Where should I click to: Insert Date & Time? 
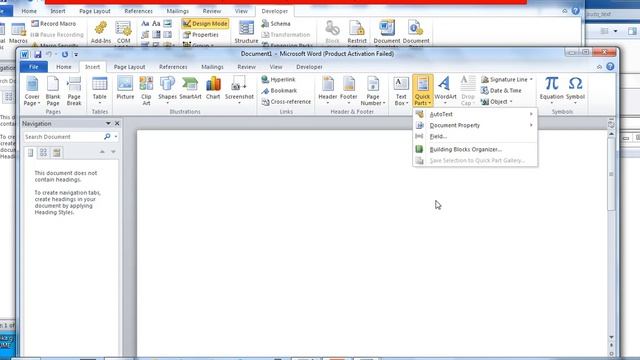coord(501,91)
